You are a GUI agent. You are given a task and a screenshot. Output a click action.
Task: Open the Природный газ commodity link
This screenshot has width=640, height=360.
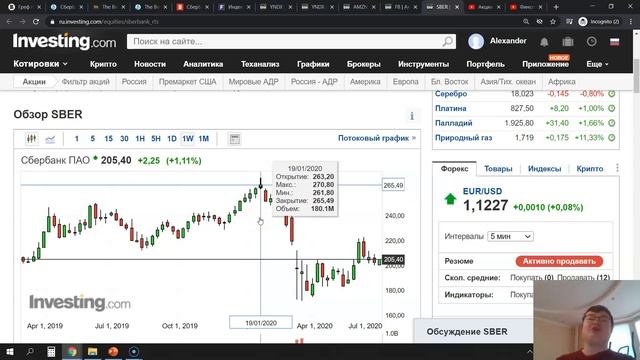(x=463, y=138)
